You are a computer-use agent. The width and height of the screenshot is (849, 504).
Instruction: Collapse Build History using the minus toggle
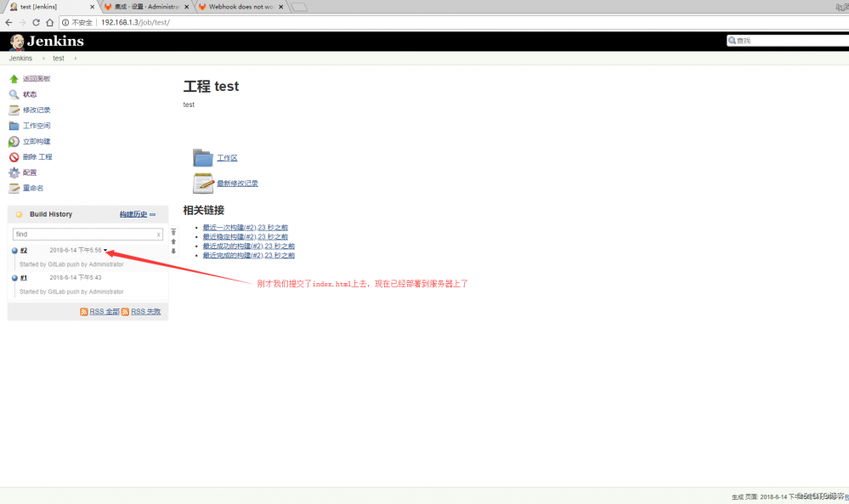pos(153,215)
